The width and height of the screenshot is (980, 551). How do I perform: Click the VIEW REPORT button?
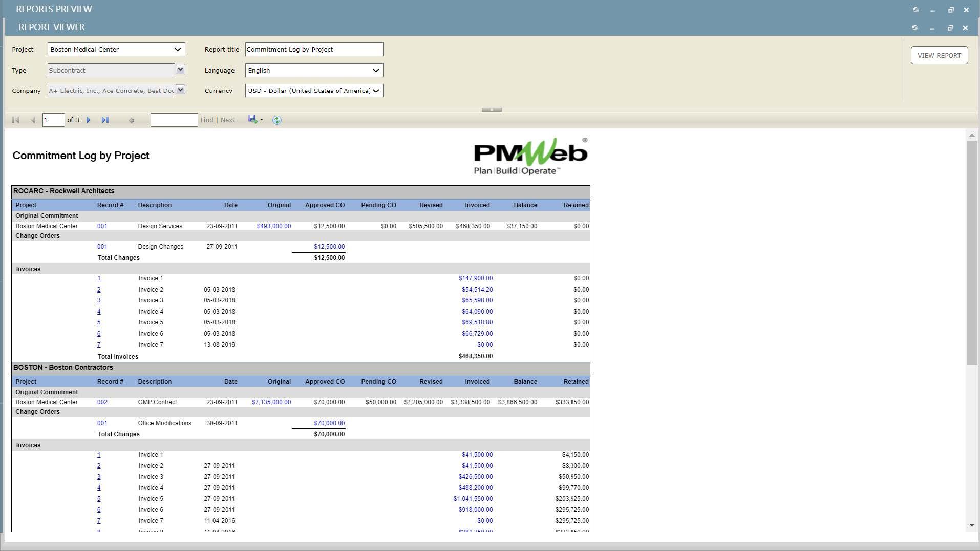(939, 55)
